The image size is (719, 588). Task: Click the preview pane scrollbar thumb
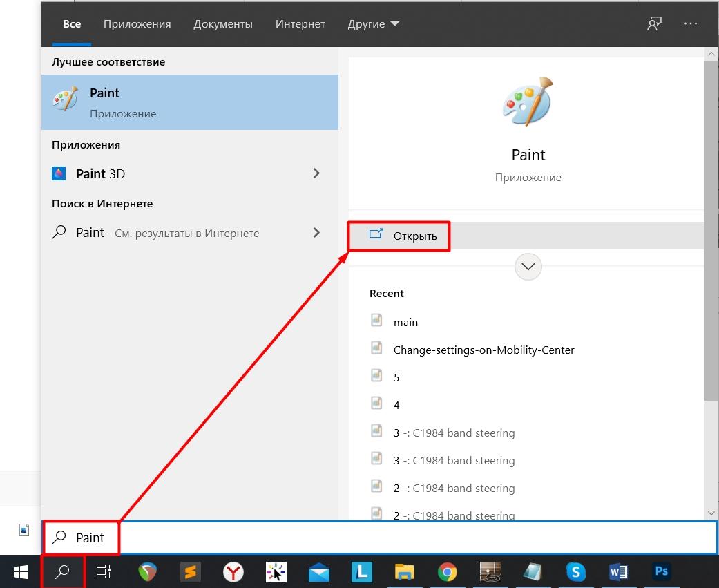point(711,230)
